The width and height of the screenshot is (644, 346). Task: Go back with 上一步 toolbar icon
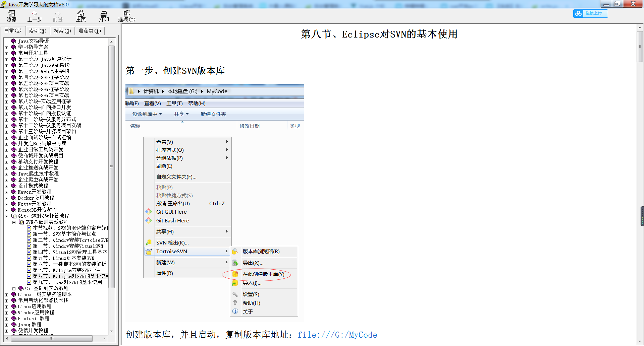click(x=35, y=16)
